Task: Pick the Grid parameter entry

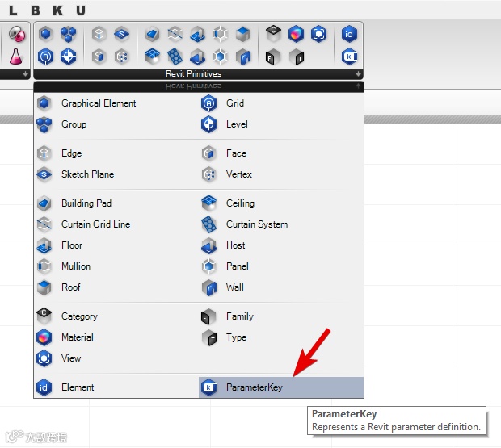Action: coord(281,103)
